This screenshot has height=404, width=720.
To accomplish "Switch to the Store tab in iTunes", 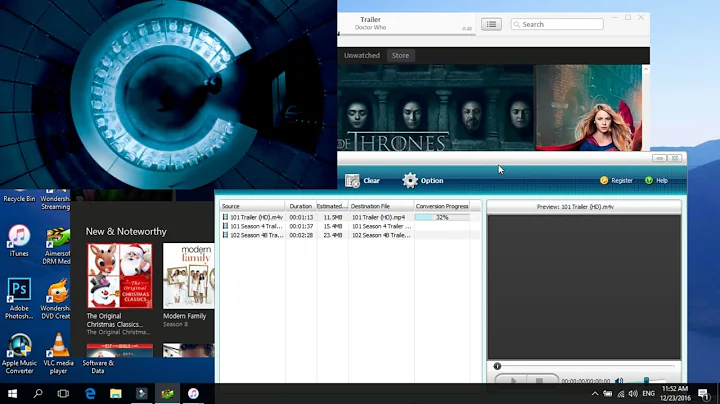I will pyautogui.click(x=400, y=55).
